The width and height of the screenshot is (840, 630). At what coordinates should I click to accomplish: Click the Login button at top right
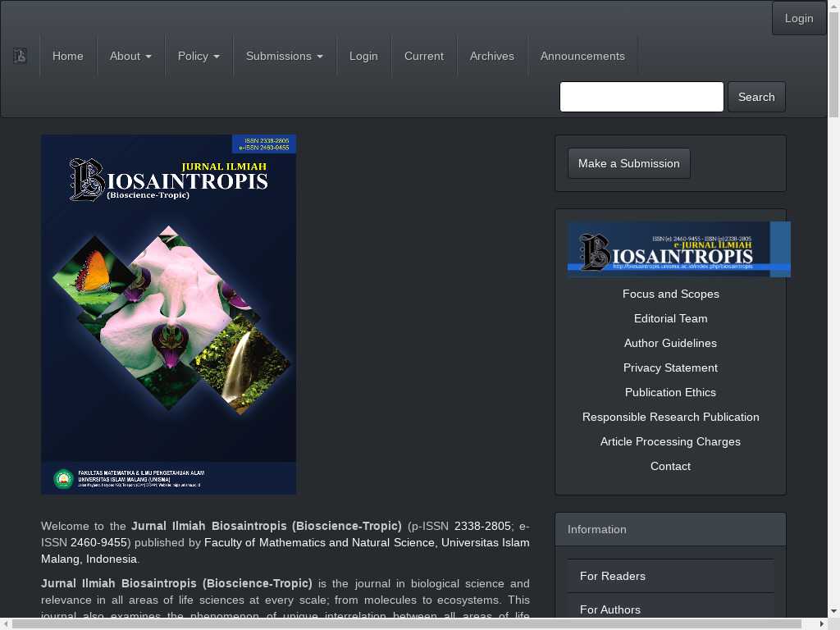pos(799,18)
